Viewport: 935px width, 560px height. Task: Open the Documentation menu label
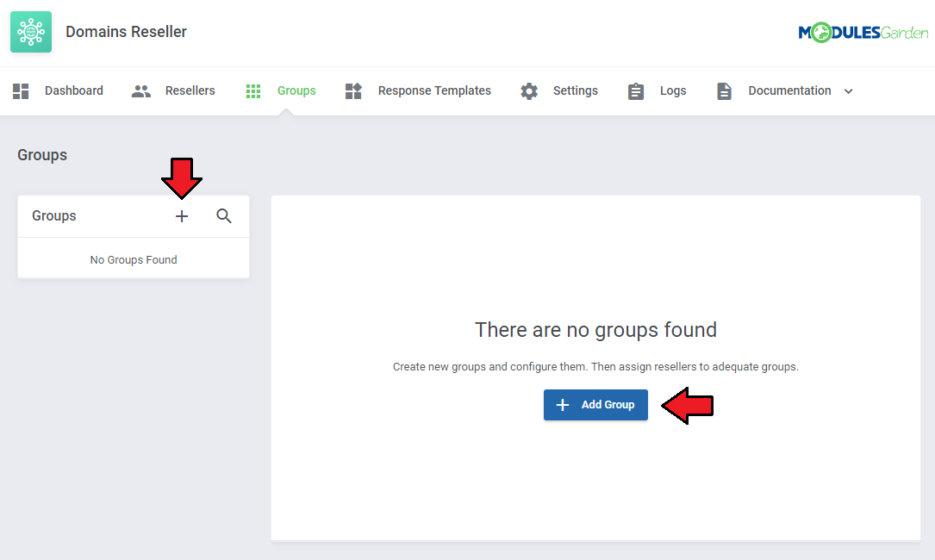click(x=789, y=90)
